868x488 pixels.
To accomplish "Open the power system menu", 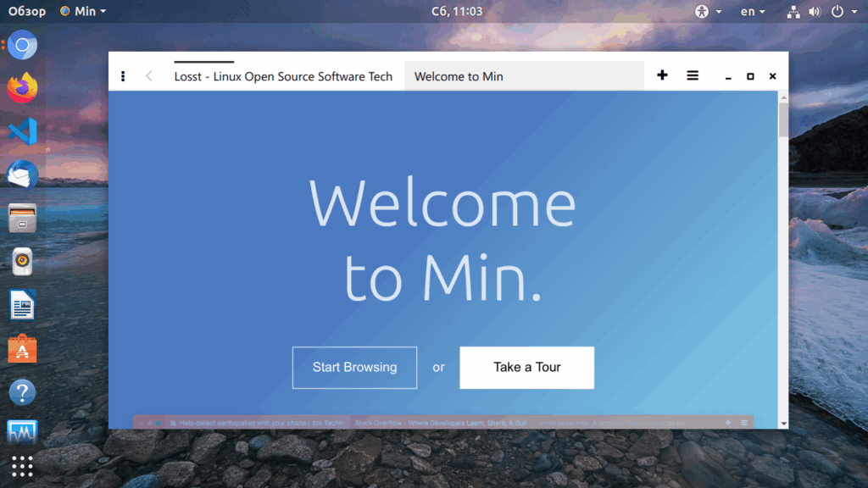I will (844, 11).
